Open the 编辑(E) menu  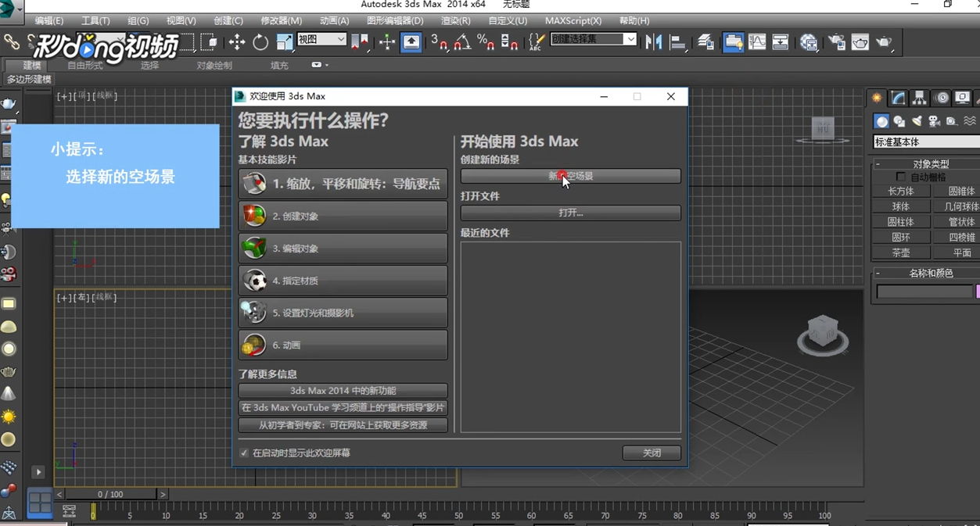click(x=49, y=21)
